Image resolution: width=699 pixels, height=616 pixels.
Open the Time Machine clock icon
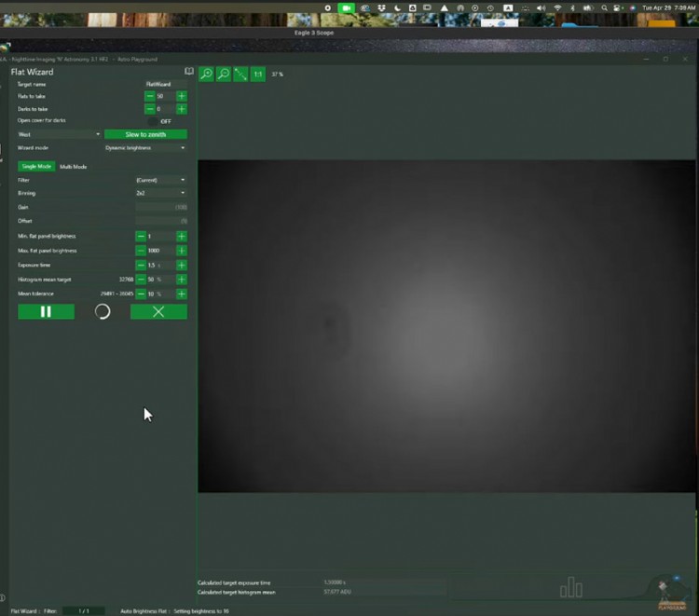pos(490,8)
